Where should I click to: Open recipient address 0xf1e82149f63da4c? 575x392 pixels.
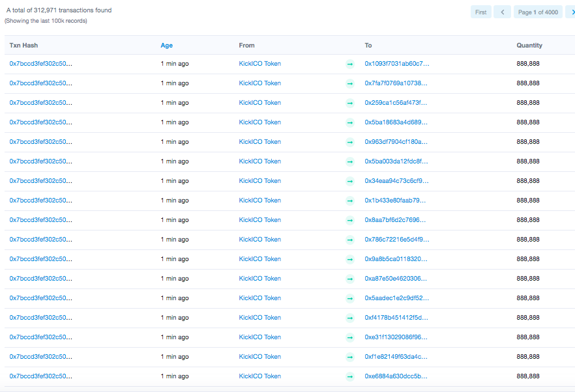point(396,356)
